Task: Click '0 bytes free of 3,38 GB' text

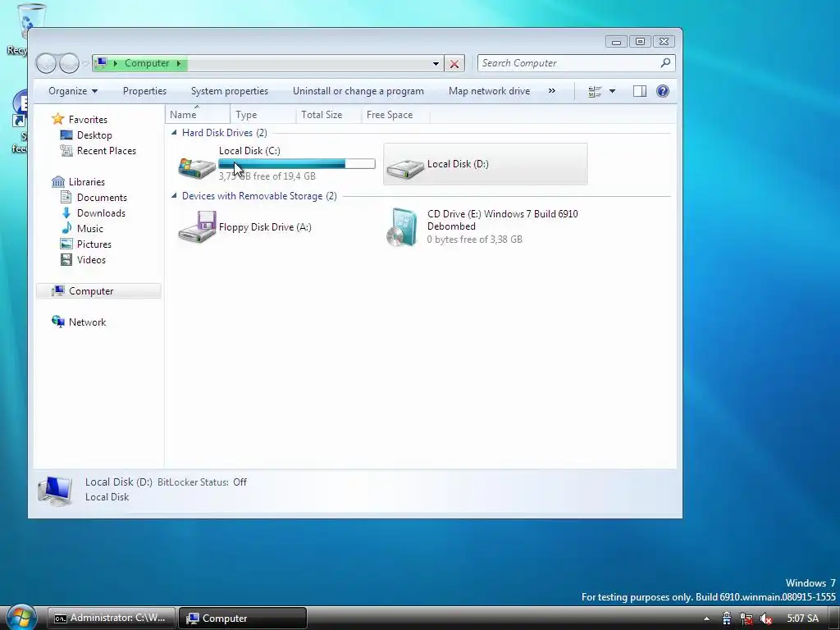Action: [x=475, y=240]
